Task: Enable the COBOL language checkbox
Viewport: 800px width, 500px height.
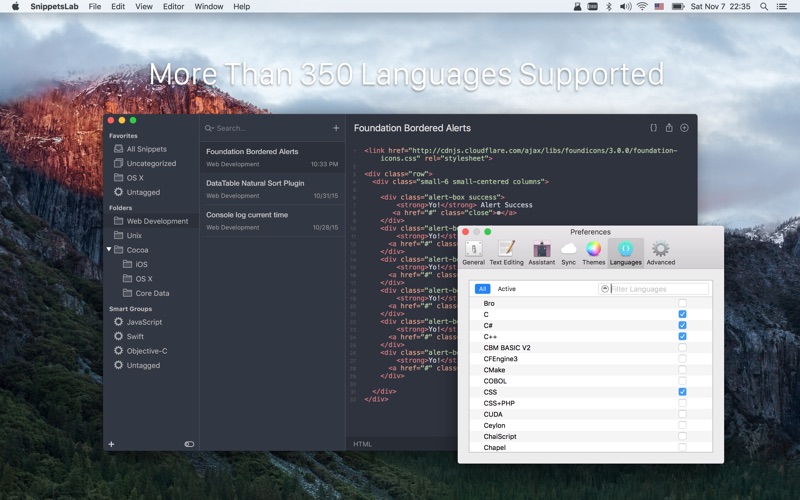Action: click(682, 381)
